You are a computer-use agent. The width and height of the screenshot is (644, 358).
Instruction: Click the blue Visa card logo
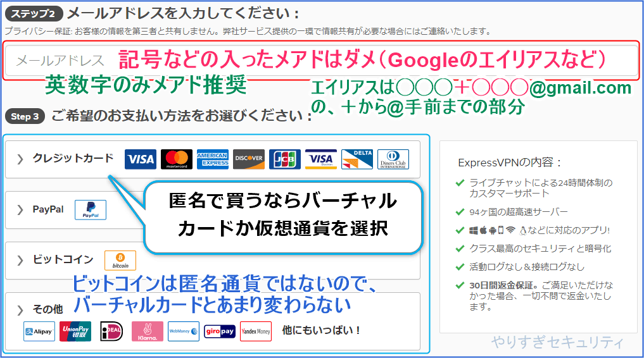tap(141, 159)
